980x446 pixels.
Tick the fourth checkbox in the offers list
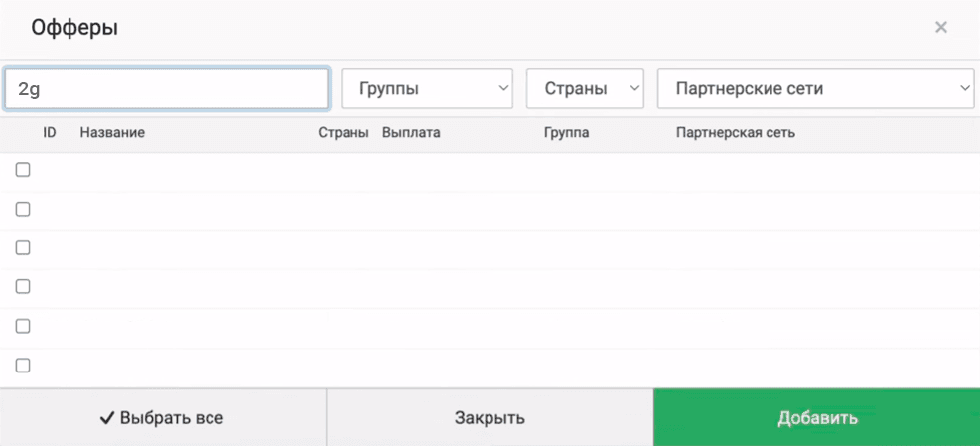pos(23,286)
